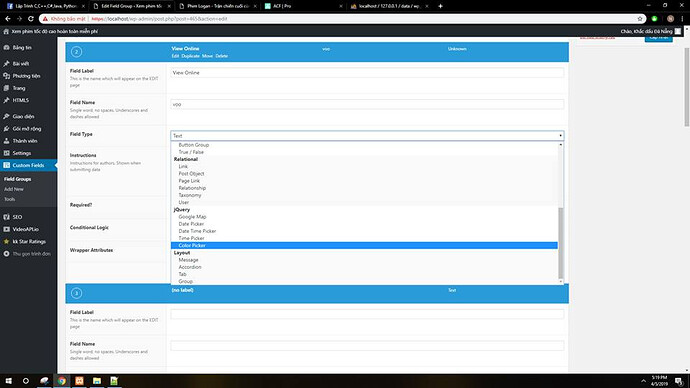
Task: Choose True / False field type
Action: click(191, 152)
